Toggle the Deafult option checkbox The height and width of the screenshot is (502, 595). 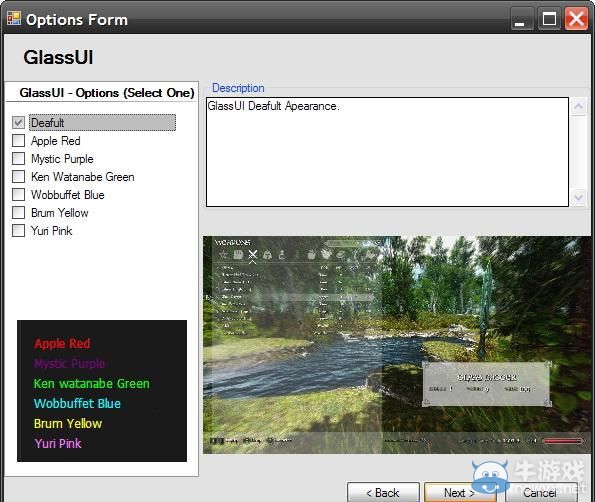coord(18,122)
